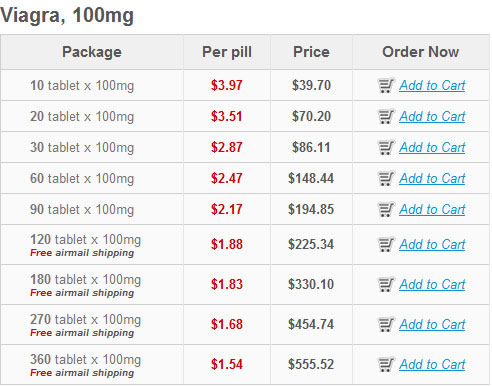Click cart icon for 360 tablet package
Image resolution: width=492 pixels, height=387 pixels.
pyautogui.click(x=386, y=364)
